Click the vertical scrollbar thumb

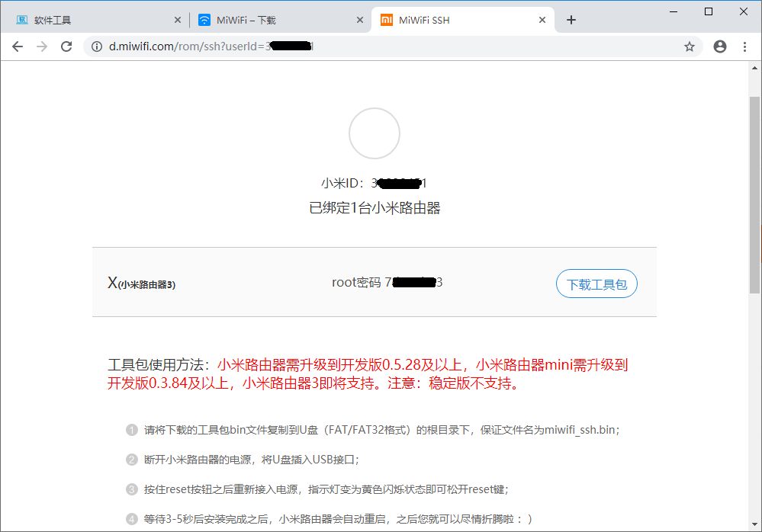coord(754,195)
